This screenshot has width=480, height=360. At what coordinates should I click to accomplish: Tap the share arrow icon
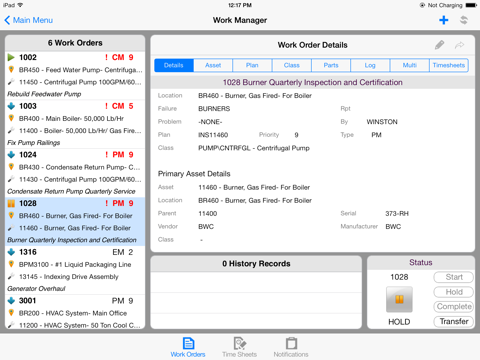[459, 45]
